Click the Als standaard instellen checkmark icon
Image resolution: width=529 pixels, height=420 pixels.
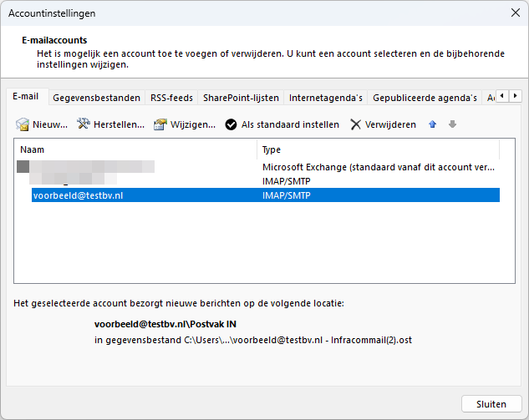pyautogui.click(x=231, y=124)
